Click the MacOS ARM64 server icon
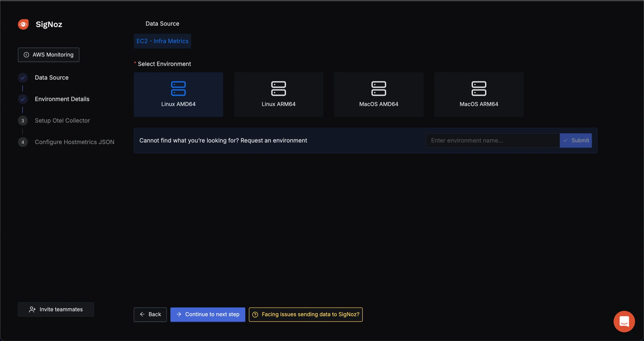Screen dimensions: 644x341 (x=479, y=89)
